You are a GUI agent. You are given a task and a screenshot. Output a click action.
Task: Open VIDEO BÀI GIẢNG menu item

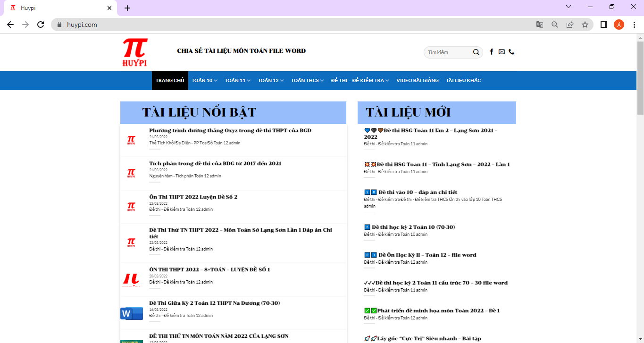[418, 81]
